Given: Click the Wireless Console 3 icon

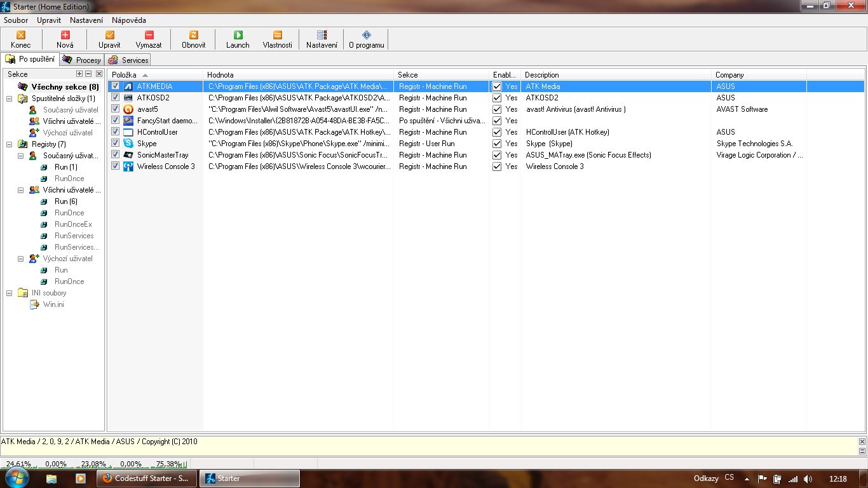Looking at the screenshot, I should pos(128,166).
